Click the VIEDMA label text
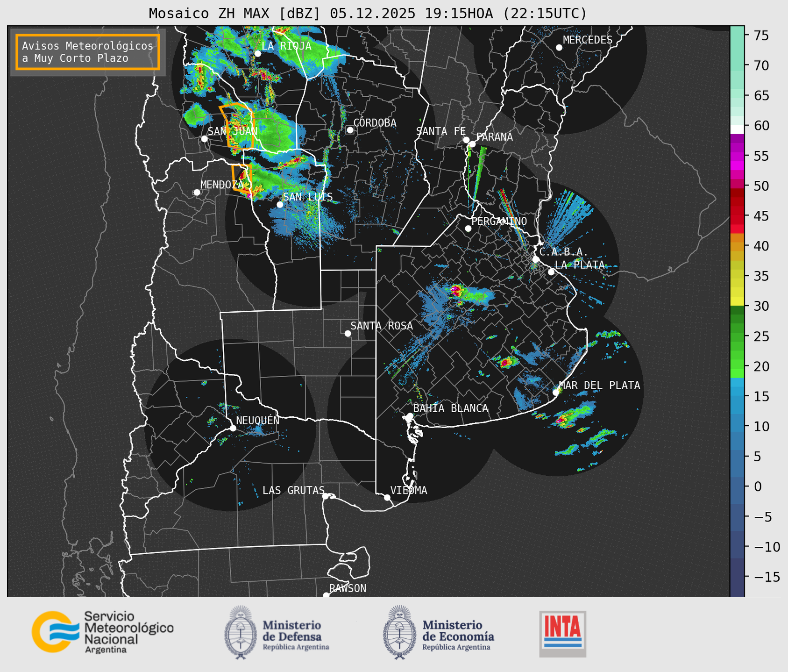This screenshot has width=788, height=672. click(409, 490)
